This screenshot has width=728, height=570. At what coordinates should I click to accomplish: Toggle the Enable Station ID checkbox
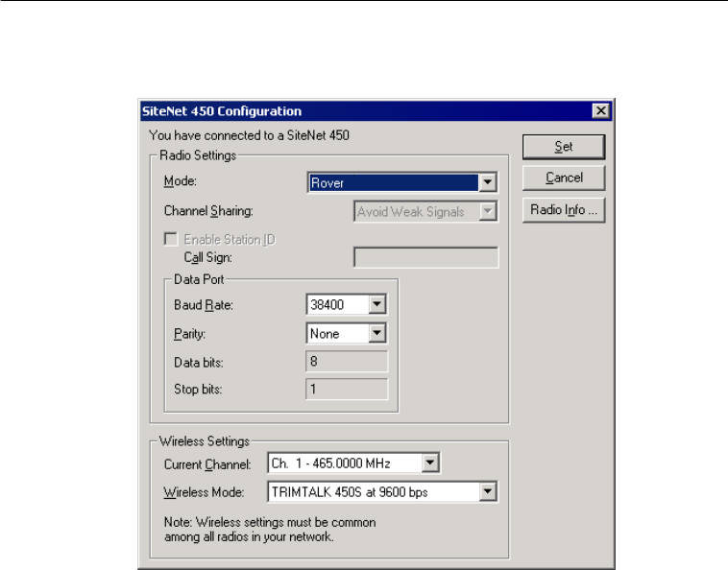click(171, 239)
